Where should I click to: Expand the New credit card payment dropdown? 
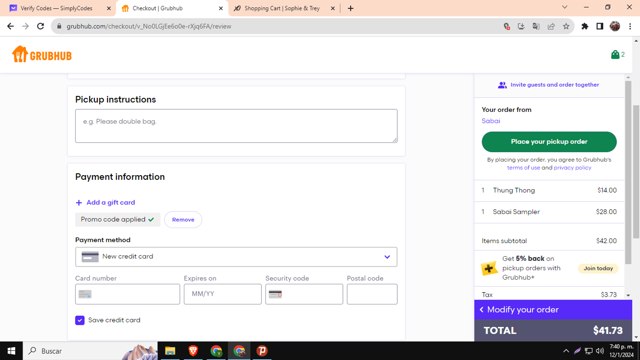[x=236, y=257]
